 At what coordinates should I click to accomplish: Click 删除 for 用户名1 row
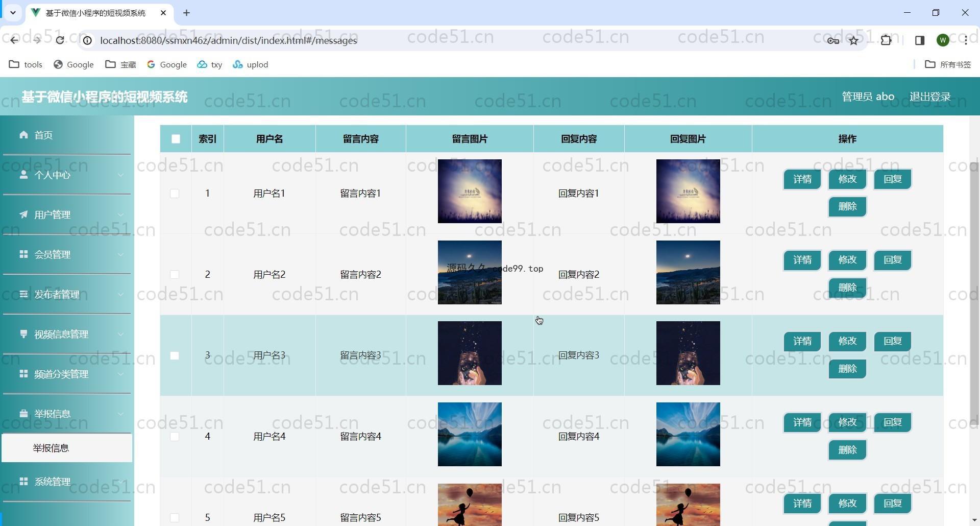[847, 206]
